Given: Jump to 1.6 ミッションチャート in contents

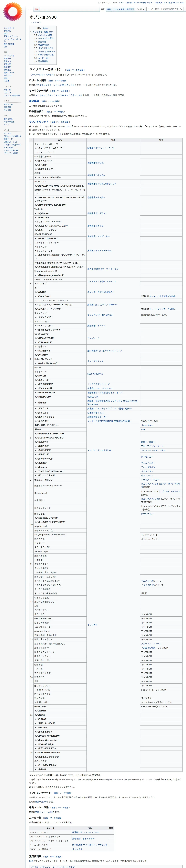Looking at the screenshot, I should click(45, 52).
